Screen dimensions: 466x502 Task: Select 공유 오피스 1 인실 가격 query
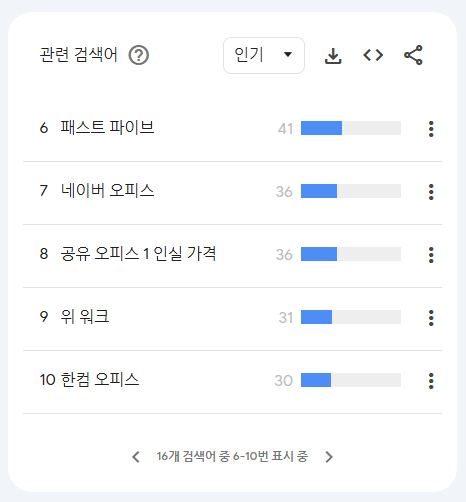coord(138,254)
